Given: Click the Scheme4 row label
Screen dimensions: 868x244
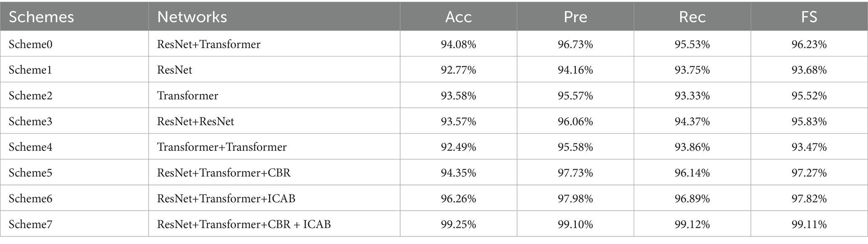Looking at the screenshot, I should click(x=30, y=147).
